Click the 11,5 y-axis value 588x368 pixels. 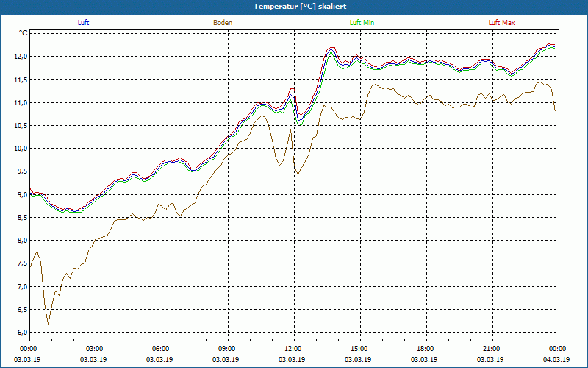point(21,79)
